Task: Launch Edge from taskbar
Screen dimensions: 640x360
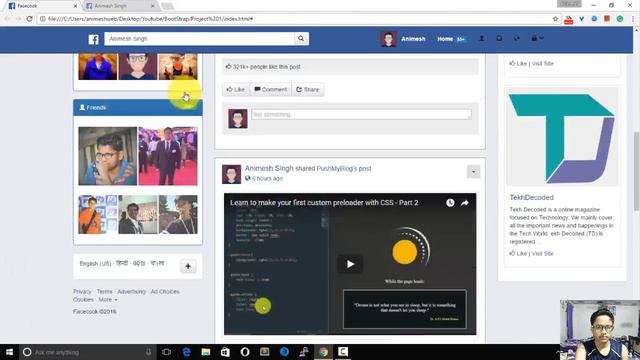Action: [186, 352]
